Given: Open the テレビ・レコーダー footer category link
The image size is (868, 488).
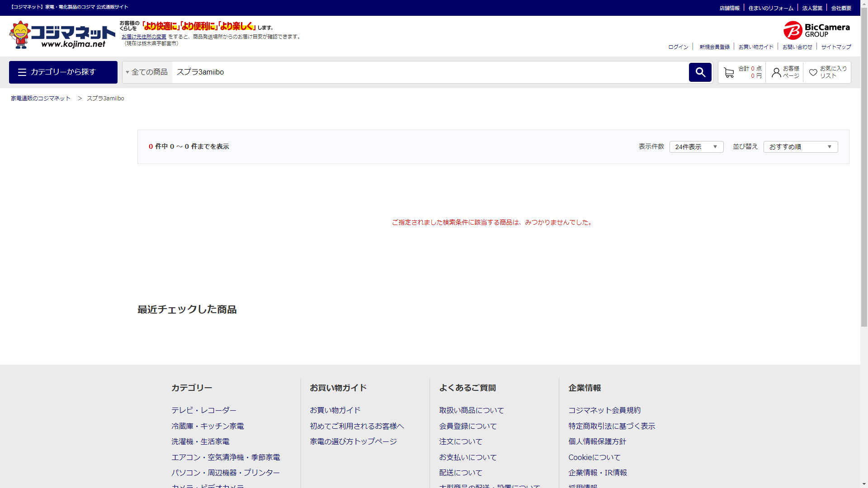Looking at the screenshot, I should (x=203, y=410).
